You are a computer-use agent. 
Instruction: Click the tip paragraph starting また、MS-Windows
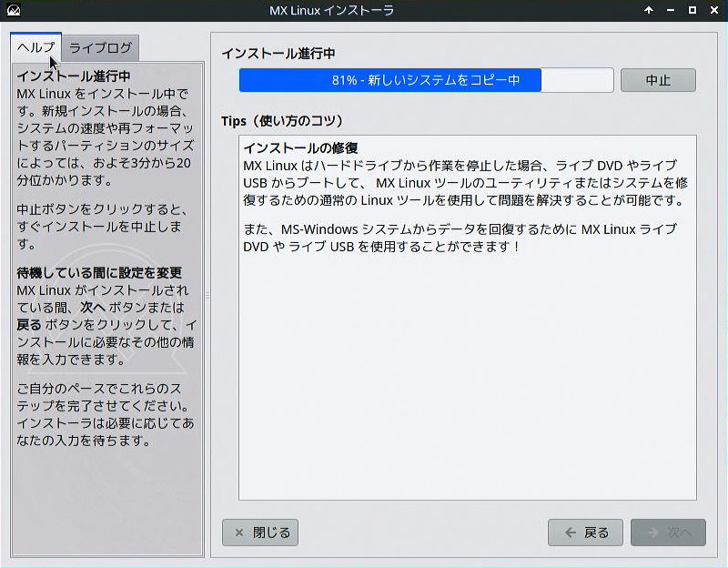click(460, 238)
